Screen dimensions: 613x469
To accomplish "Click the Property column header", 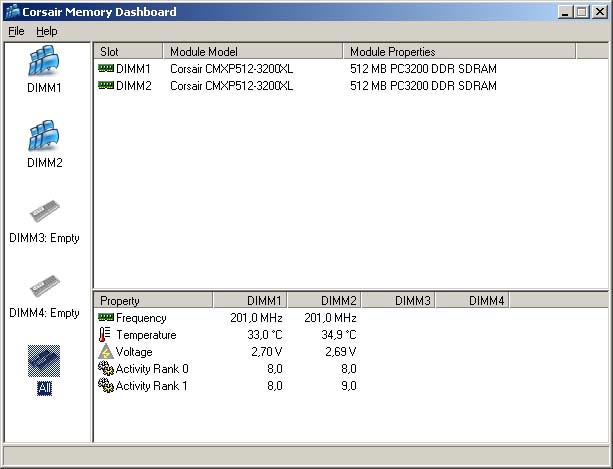I will [153, 300].
